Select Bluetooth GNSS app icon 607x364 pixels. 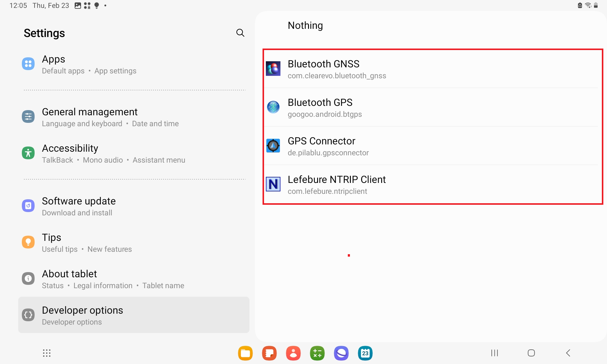click(273, 69)
